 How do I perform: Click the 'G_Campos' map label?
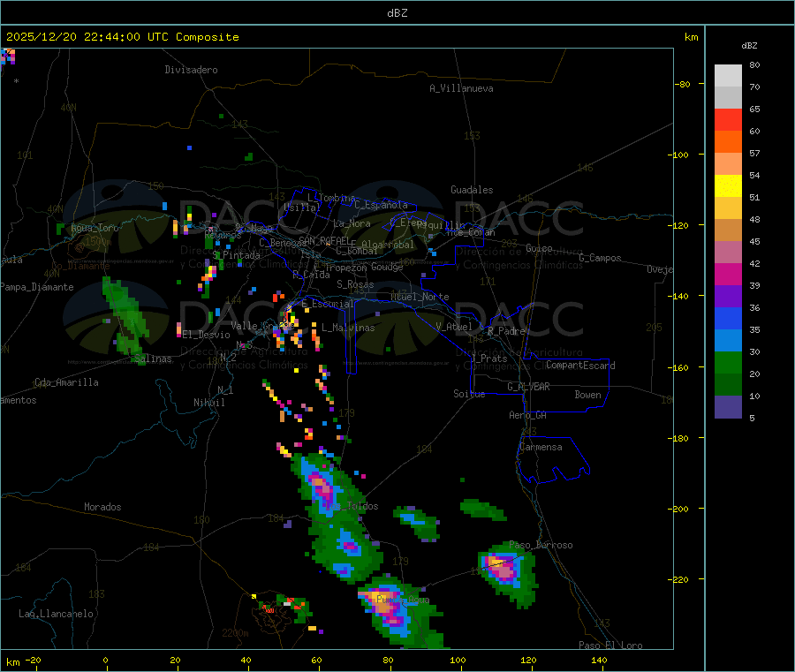(601, 258)
